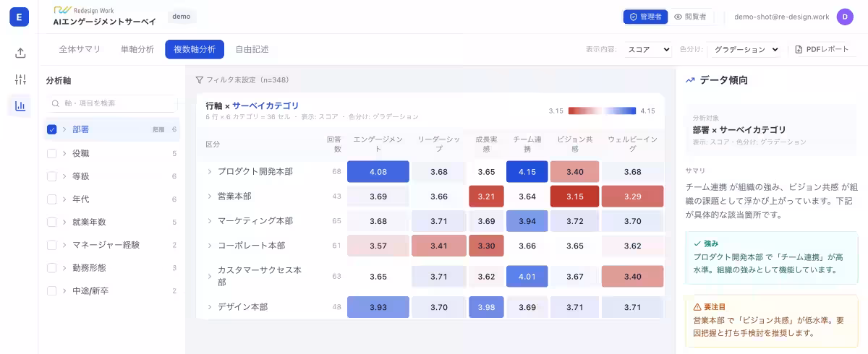Click the 3.93 エンゲージメント cell

tap(378, 307)
